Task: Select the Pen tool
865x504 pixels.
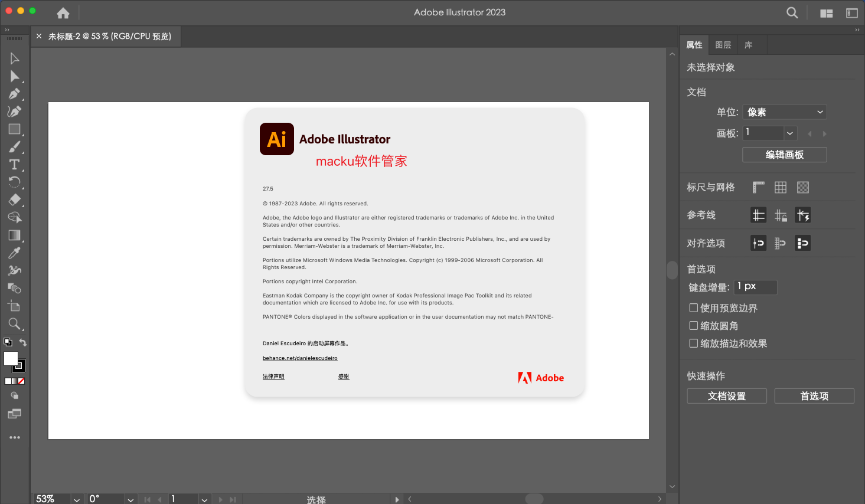Action: [15, 94]
